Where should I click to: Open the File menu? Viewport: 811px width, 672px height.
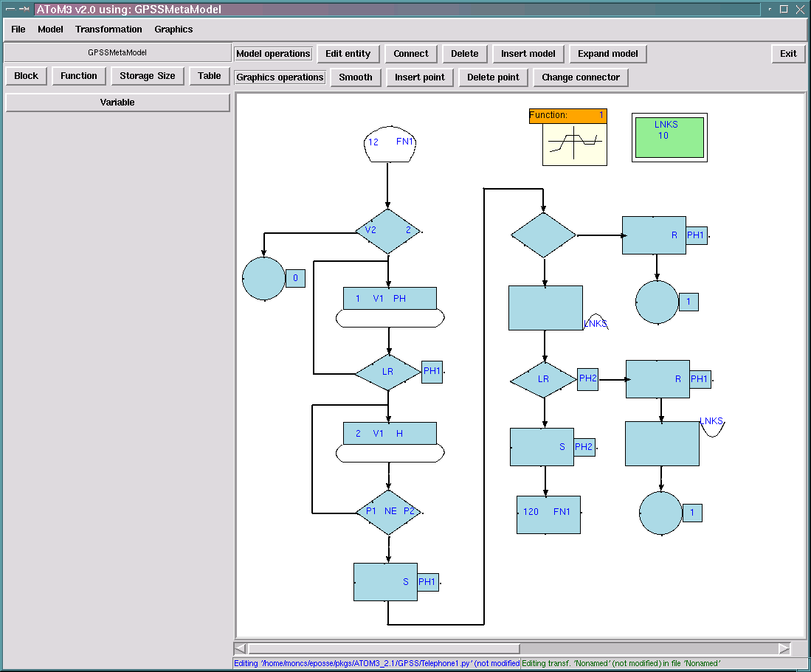18,30
